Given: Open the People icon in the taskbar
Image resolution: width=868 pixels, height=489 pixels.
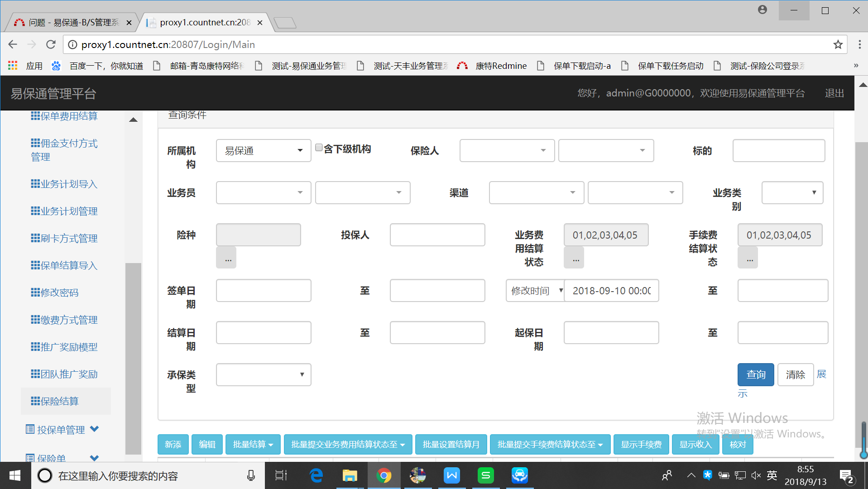Looking at the screenshot, I should pyautogui.click(x=667, y=475).
